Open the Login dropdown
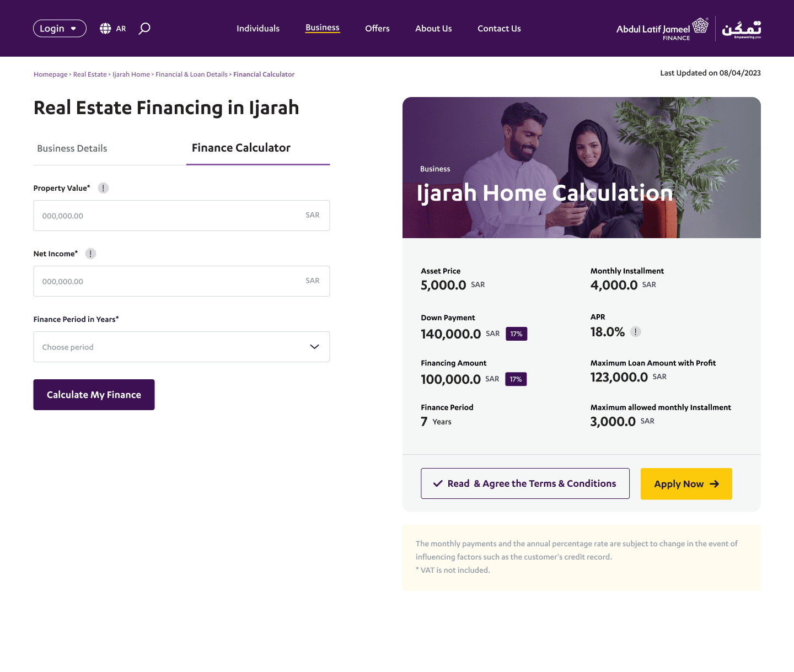794x672 pixels. tap(60, 29)
